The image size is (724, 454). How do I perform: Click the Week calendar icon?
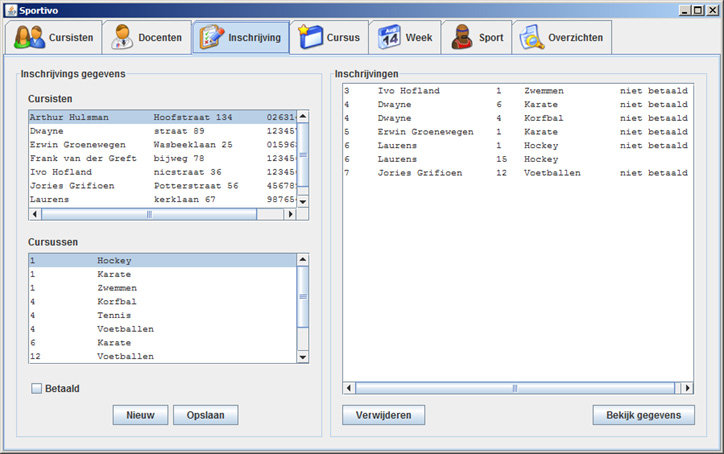[x=389, y=38]
